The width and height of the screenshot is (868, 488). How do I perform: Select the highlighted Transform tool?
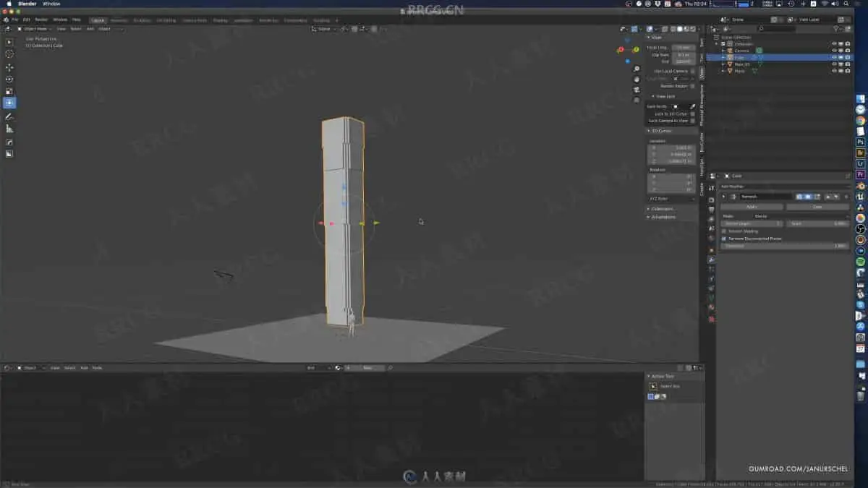[9, 103]
